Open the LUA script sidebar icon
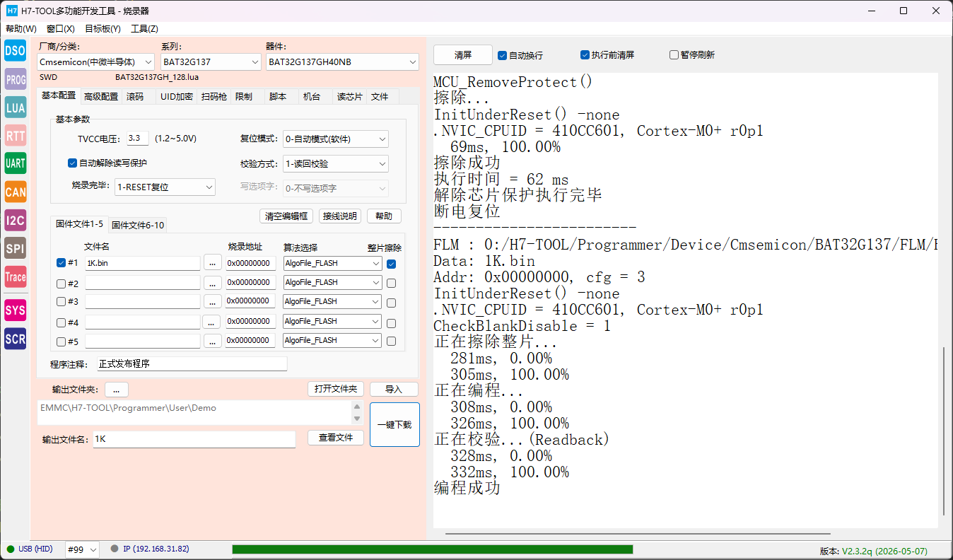 [x=15, y=107]
